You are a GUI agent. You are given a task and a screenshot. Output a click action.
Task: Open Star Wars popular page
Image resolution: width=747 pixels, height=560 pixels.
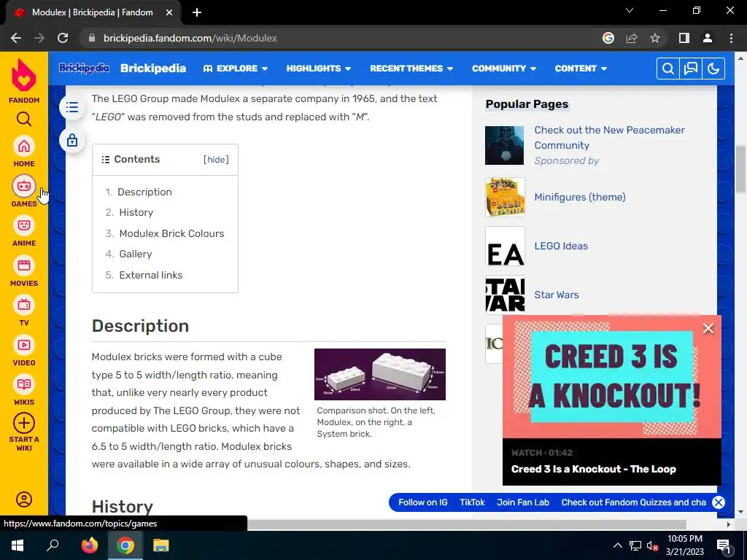(x=557, y=295)
